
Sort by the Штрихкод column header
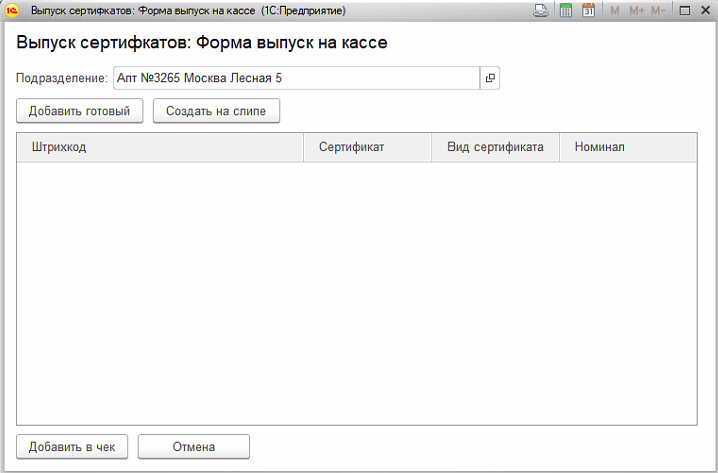coord(160,147)
